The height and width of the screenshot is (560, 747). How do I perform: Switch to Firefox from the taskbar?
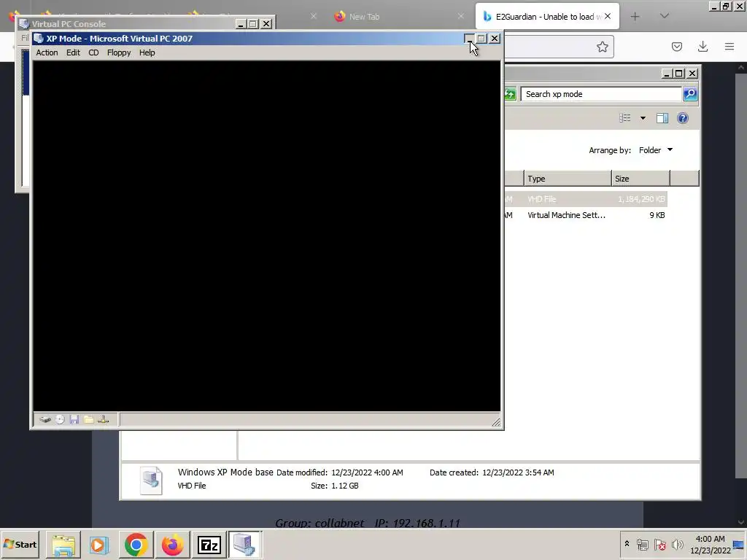click(x=172, y=545)
